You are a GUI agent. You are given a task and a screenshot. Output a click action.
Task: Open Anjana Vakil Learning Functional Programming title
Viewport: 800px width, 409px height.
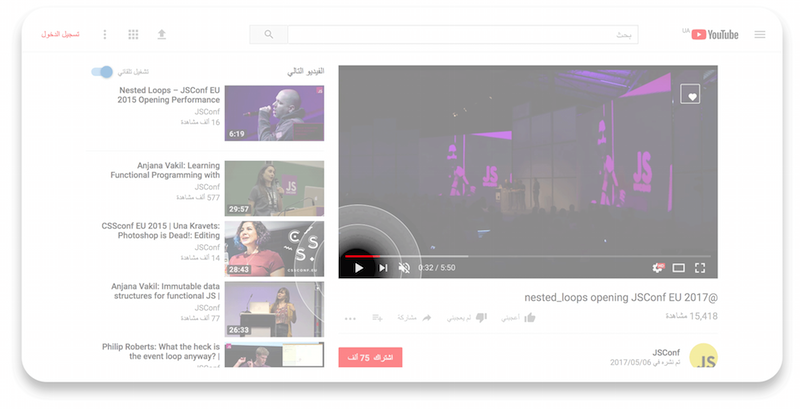click(165, 170)
